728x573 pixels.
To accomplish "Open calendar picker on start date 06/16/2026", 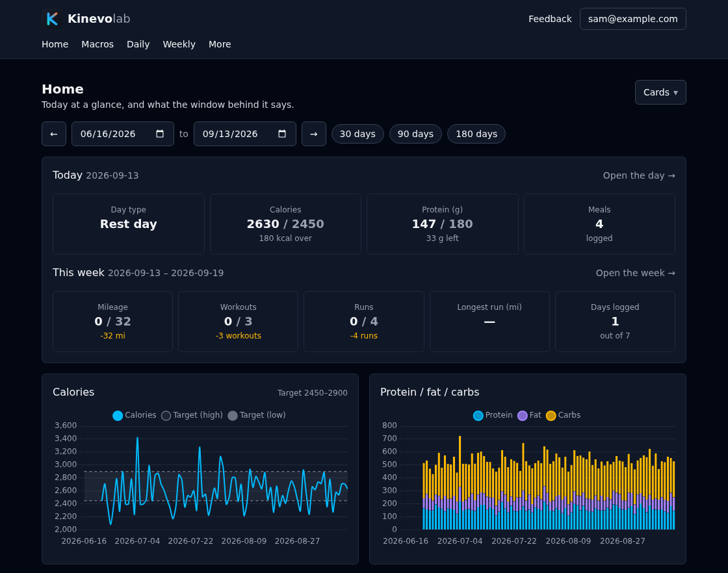I will pyautogui.click(x=160, y=134).
